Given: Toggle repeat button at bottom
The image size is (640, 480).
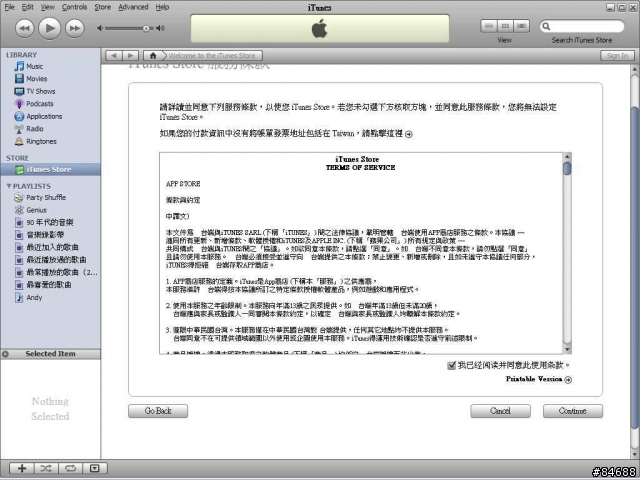Looking at the screenshot, I should point(70,469).
